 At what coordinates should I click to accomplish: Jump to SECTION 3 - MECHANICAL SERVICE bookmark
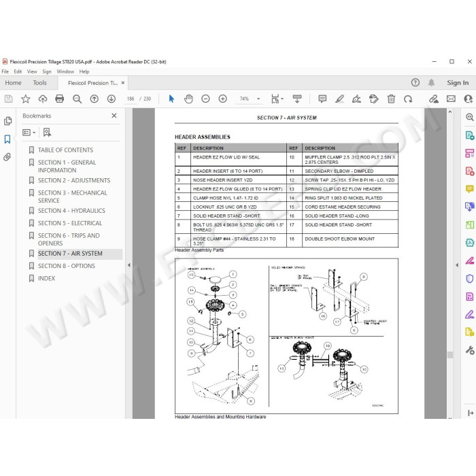[73, 197]
